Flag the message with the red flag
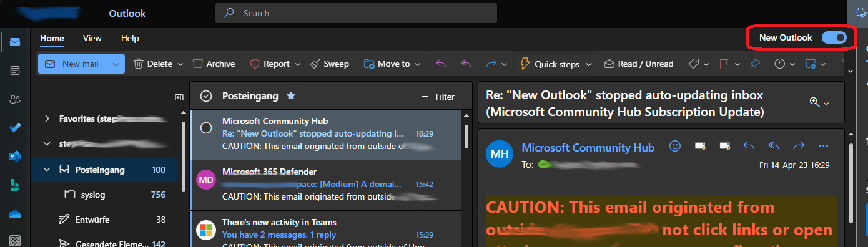Viewport: 868px width, 247px height. point(724,64)
